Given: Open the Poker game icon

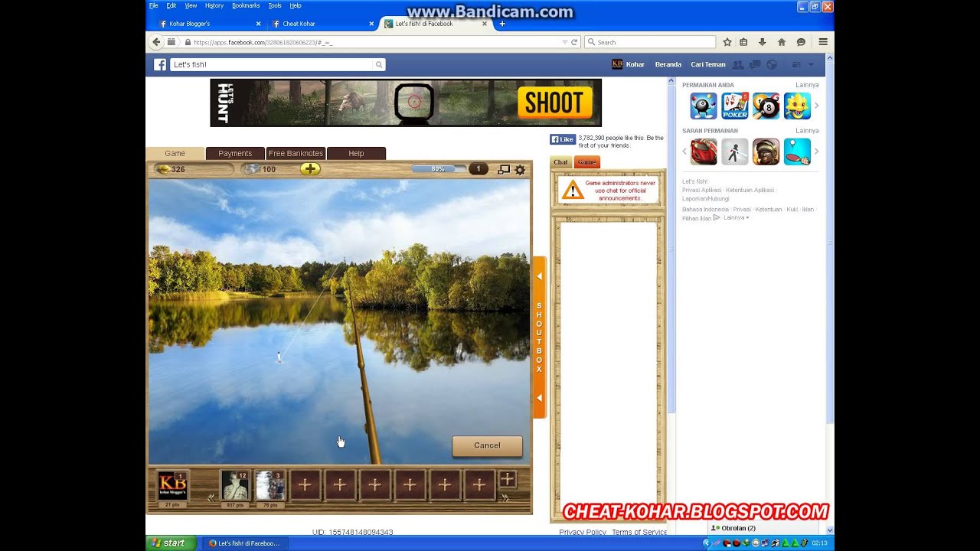Looking at the screenshot, I should tap(735, 106).
